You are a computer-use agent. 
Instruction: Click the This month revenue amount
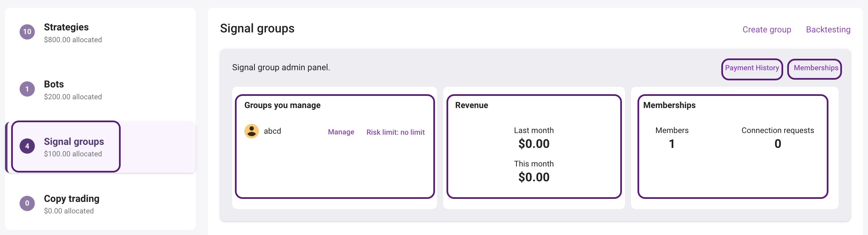point(534,177)
